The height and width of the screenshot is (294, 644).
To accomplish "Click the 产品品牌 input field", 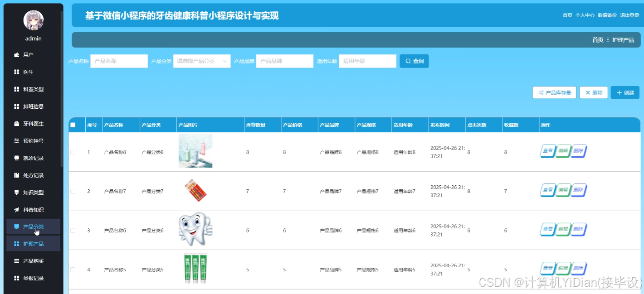I will click(284, 61).
